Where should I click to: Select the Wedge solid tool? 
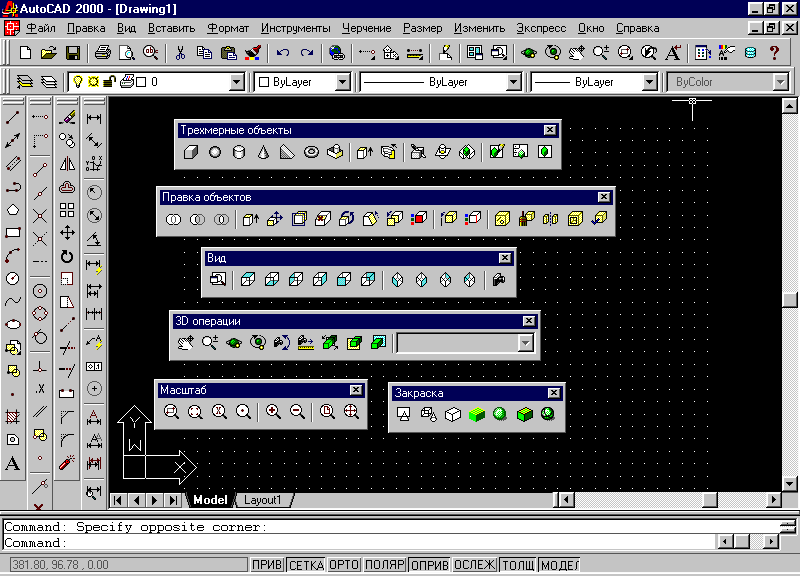coord(287,152)
